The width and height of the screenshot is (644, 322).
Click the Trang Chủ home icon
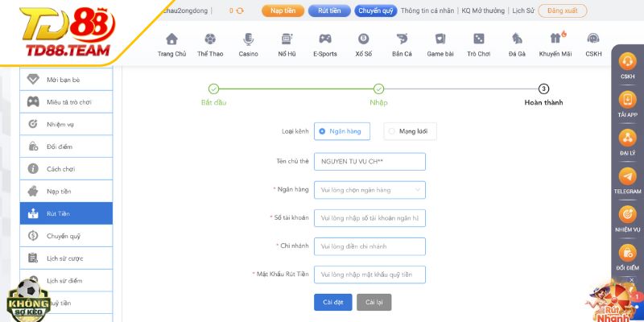(x=171, y=39)
